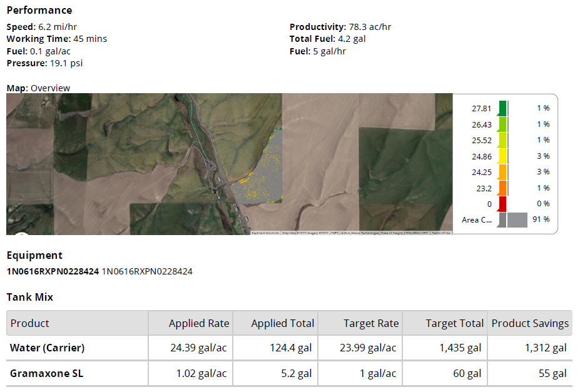
Task: Select the red 0 legend swatch
Action: click(502, 204)
